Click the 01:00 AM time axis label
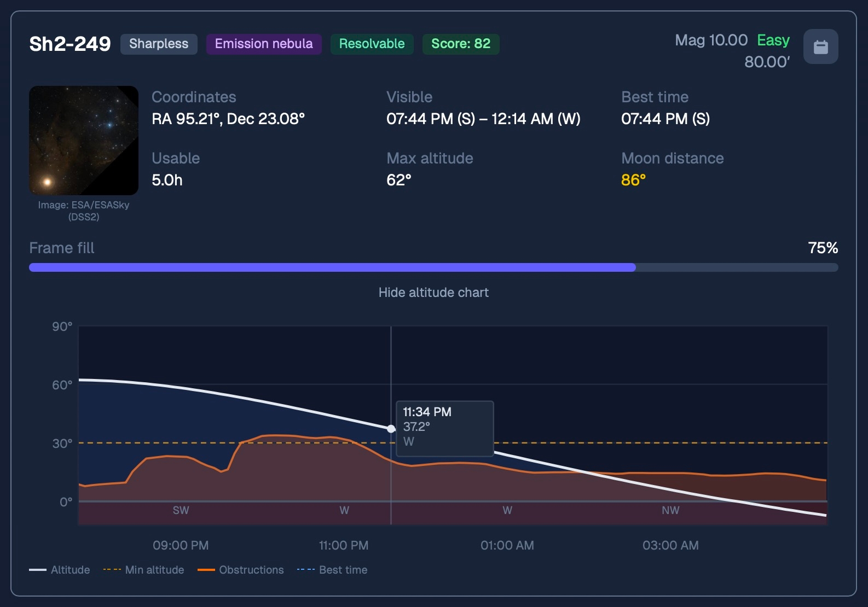Screen dimensions: 868x607 (x=507, y=545)
